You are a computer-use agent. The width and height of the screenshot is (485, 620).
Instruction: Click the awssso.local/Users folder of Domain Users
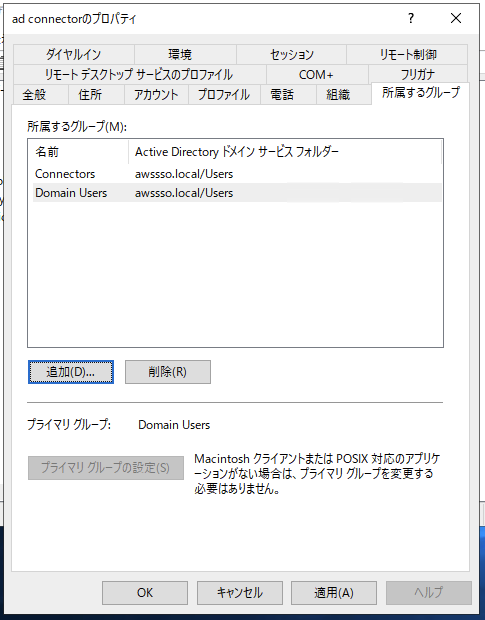(184, 193)
